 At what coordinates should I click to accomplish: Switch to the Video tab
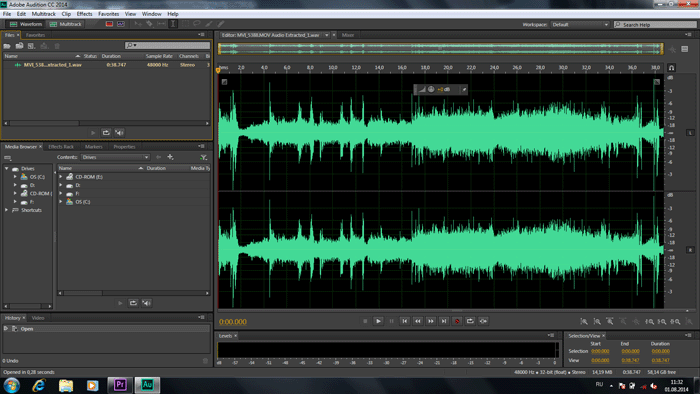[38, 318]
